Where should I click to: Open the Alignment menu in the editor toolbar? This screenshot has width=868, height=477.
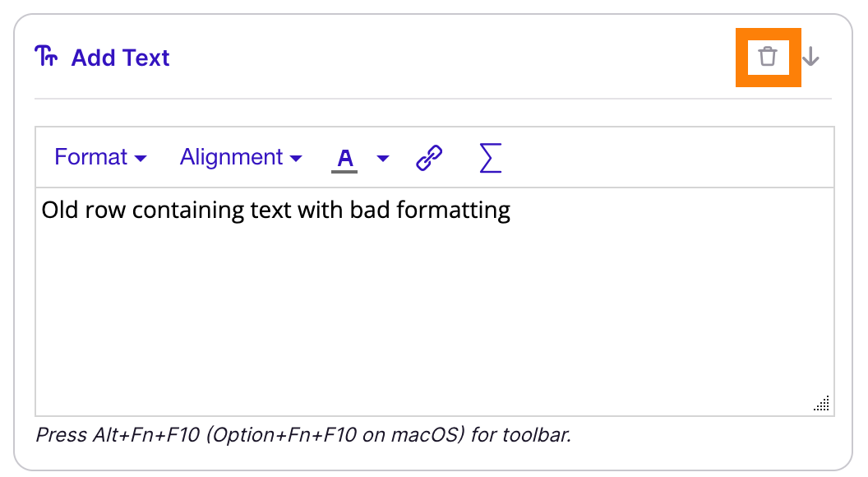tap(240, 156)
